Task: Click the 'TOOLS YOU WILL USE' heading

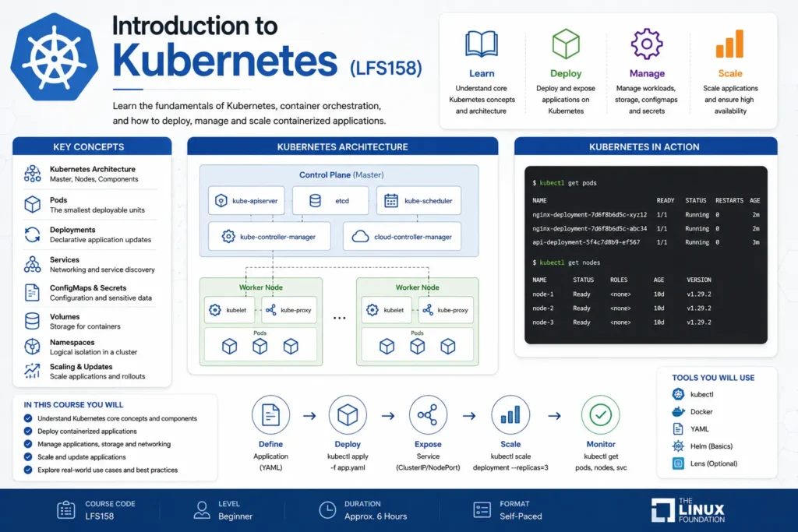Action: [713, 377]
